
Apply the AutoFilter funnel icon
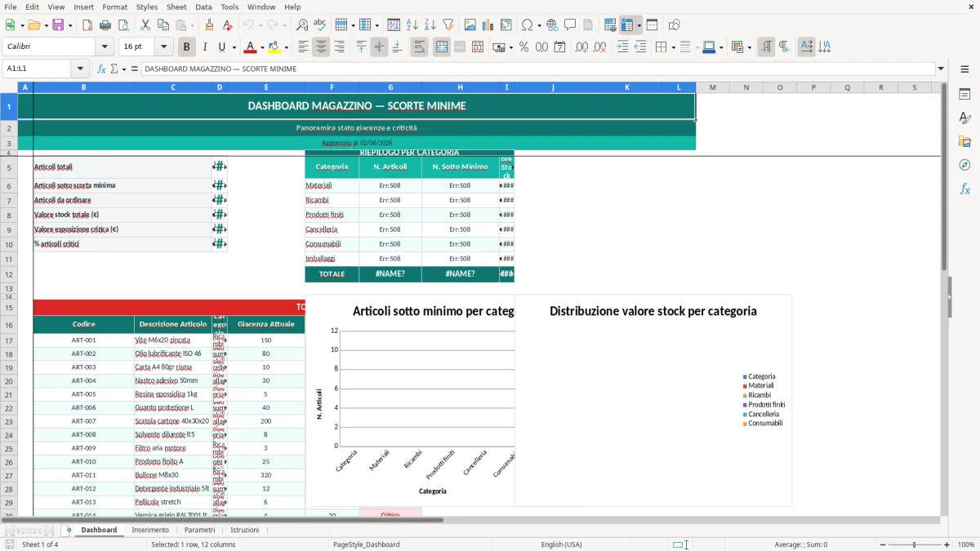click(448, 25)
